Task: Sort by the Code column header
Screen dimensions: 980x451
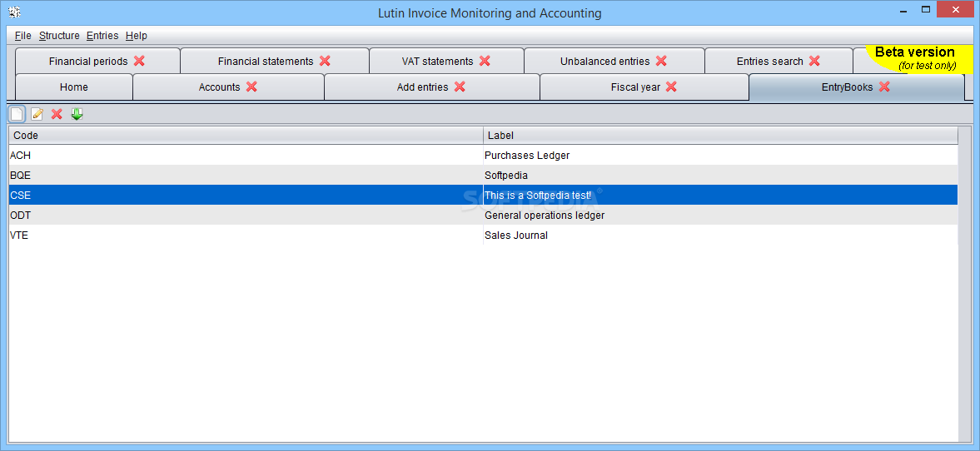Action: click(x=246, y=135)
